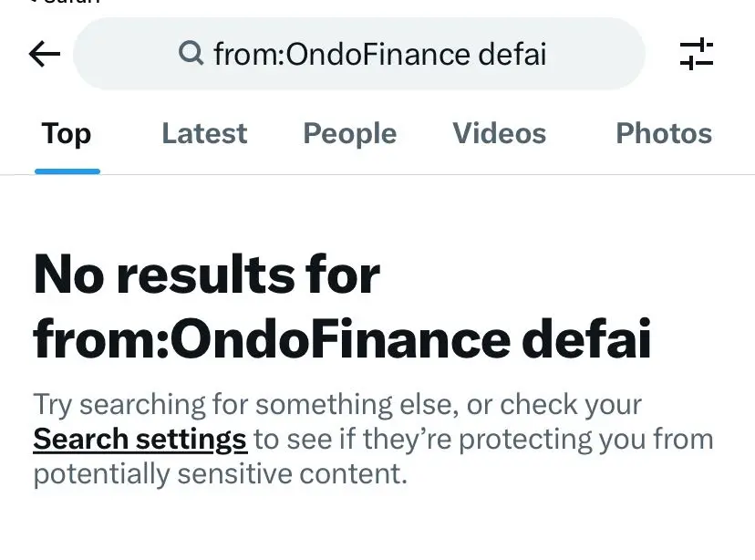Go back using the left arrow
Screen dimensions: 755x560
tap(45, 54)
